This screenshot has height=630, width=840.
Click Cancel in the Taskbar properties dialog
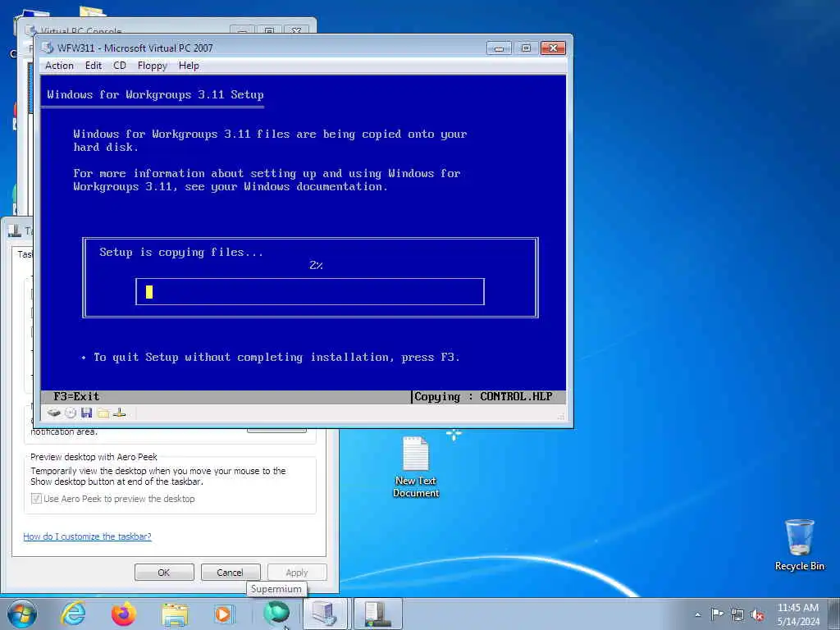coord(231,572)
